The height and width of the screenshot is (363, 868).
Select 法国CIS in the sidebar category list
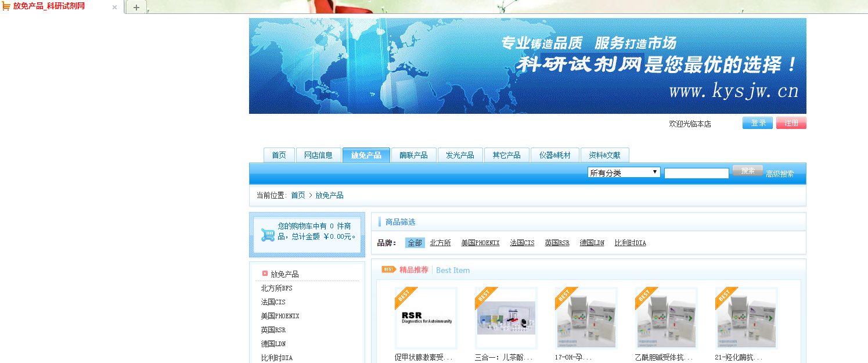point(273,302)
